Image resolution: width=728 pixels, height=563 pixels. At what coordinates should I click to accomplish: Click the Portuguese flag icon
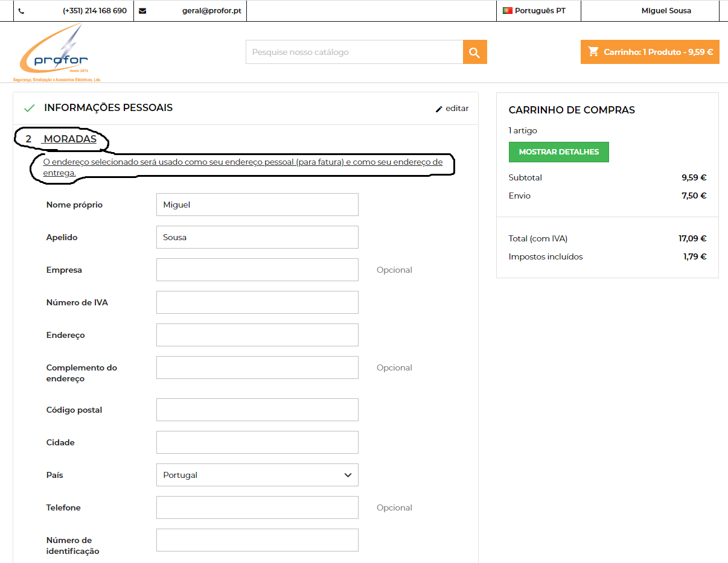tap(508, 11)
